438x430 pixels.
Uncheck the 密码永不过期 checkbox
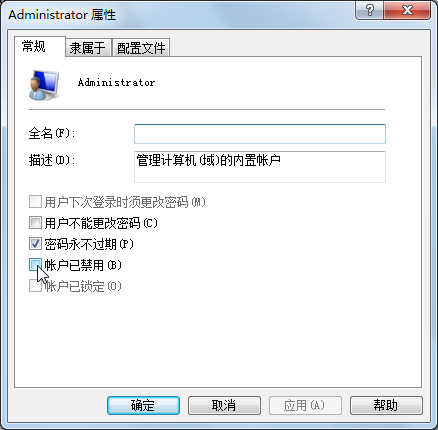35,244
